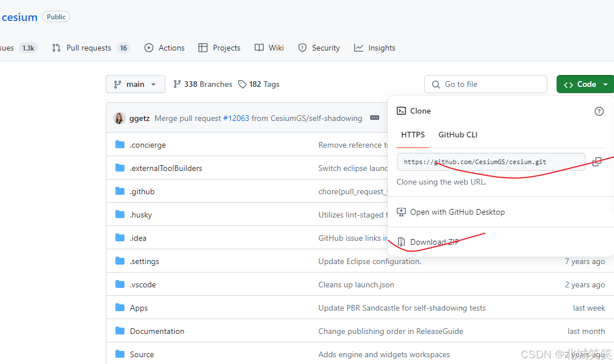Open the Projects tab

[219, 48]
